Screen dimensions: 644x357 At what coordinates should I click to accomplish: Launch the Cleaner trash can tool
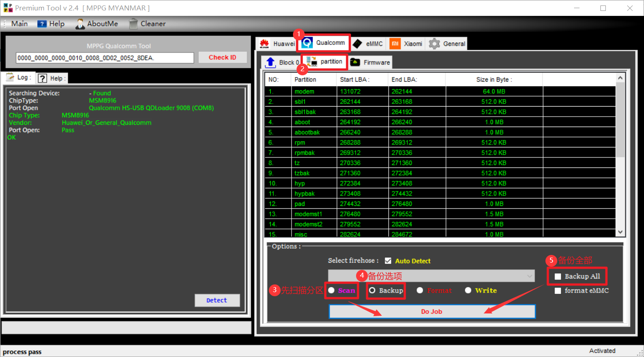pyautogui.click(x=147, y=24)
